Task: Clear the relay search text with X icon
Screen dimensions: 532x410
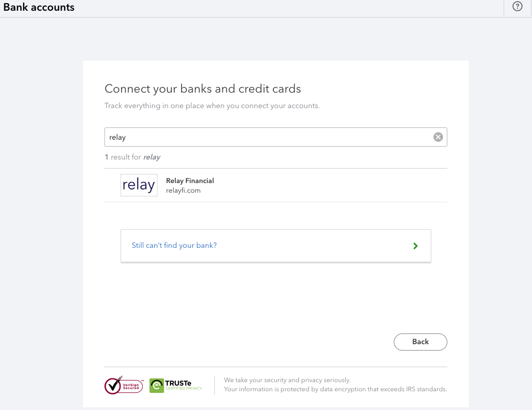Action: (x=438, y=137)
